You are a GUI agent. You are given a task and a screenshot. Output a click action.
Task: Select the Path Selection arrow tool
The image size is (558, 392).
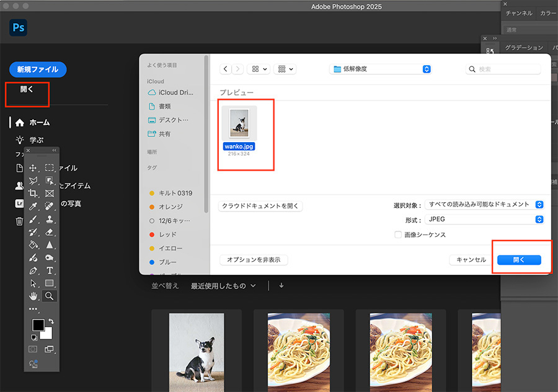[33, 283]
